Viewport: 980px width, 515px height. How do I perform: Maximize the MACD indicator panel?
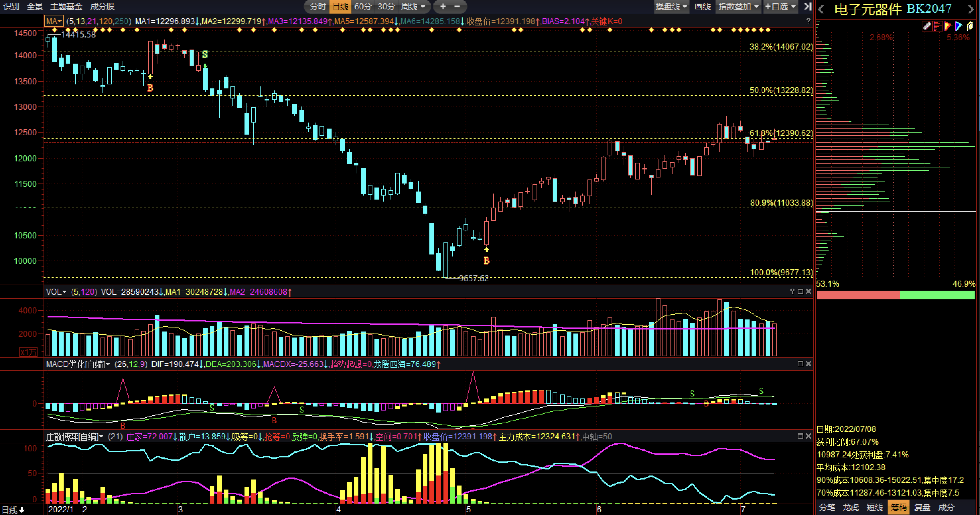coord(800,364)
